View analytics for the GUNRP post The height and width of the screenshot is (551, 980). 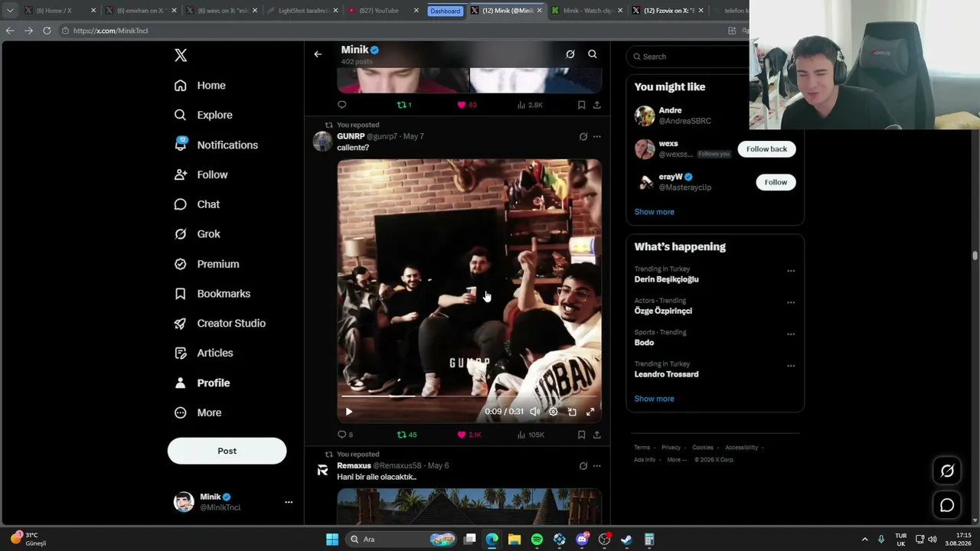(531, 435)
